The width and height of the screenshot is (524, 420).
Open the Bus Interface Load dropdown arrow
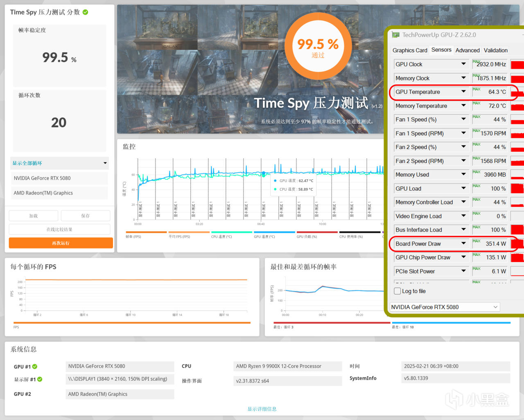click(463, 230)
